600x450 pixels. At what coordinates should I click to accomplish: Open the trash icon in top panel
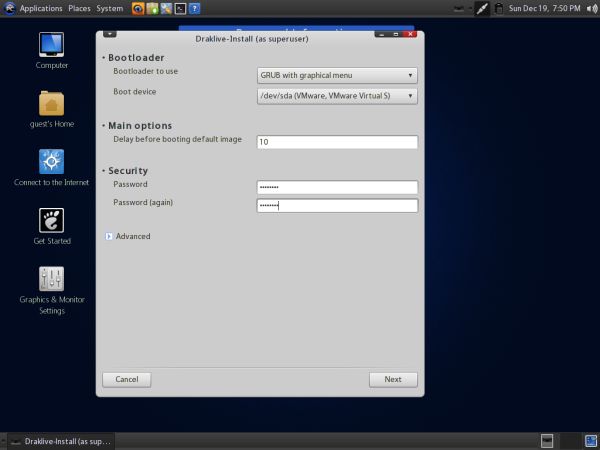pos(499,8)
